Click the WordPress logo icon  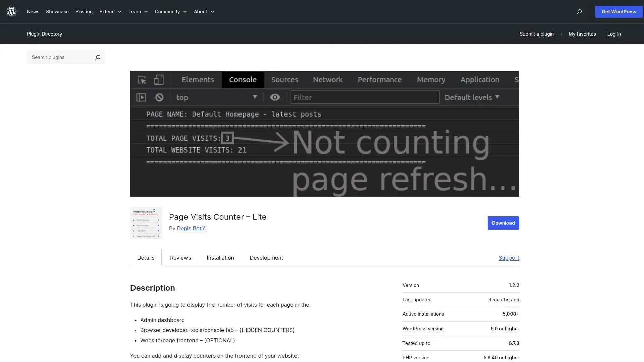click(x=11, y=11)
